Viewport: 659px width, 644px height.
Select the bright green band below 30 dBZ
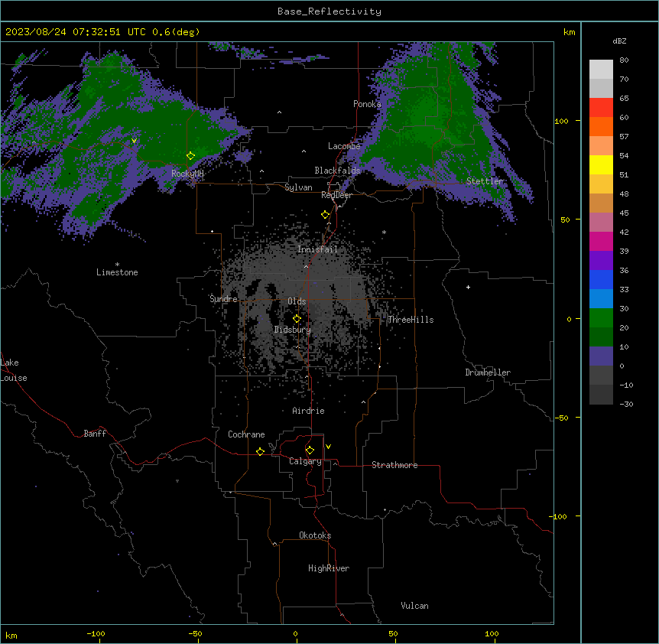coord(601,318)
